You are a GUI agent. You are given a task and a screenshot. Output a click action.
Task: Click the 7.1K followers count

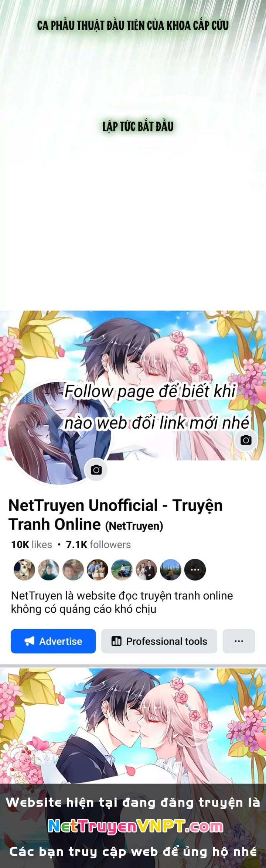tap(98, 544)
